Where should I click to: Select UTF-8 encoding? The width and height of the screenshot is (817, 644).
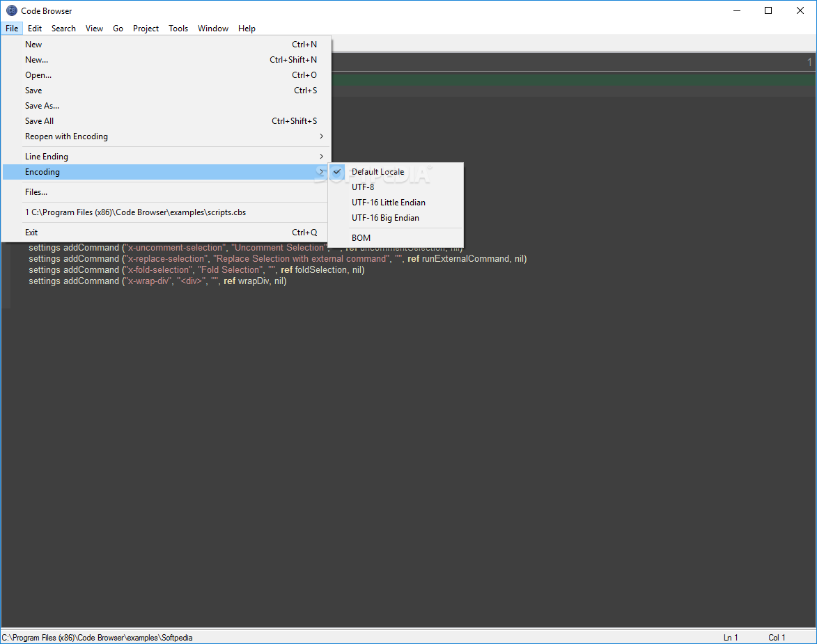pos(396,187)
